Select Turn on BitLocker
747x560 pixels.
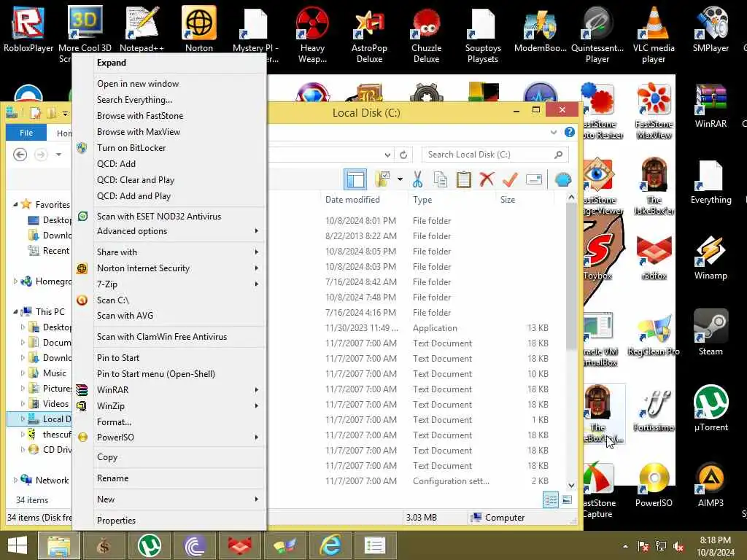[x=179, y=147]
